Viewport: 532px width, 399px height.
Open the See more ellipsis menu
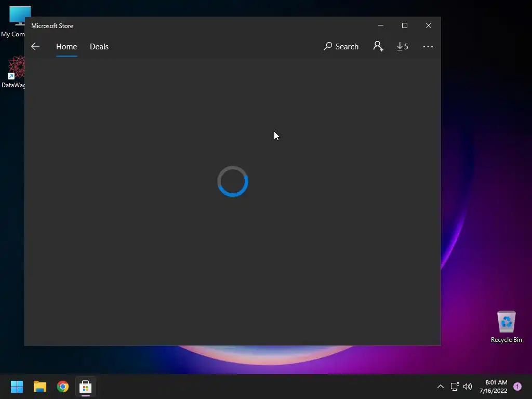[428, 46]
